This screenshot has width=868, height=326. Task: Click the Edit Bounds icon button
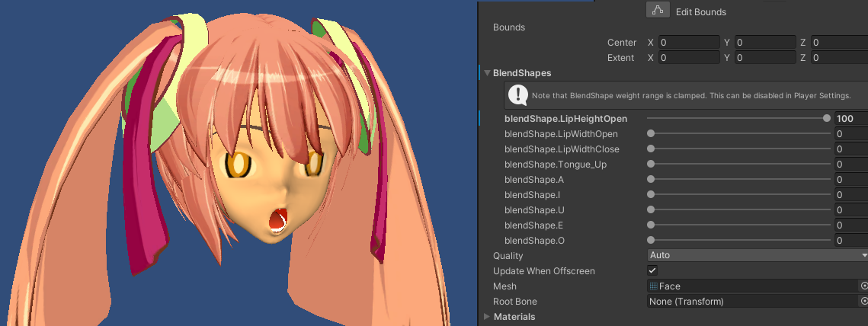point(658,11)
